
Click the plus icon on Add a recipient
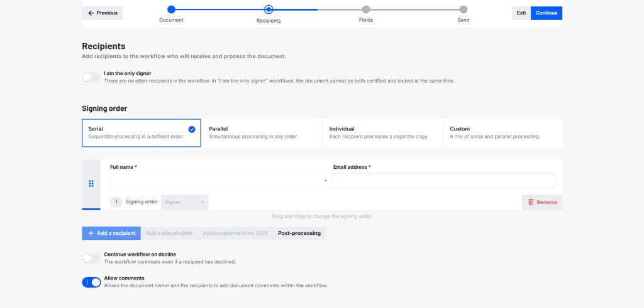(x=91, y=233)
